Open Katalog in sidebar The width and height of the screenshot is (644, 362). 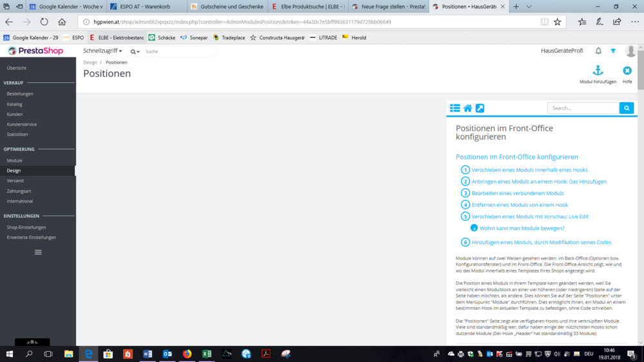(14, 104)
